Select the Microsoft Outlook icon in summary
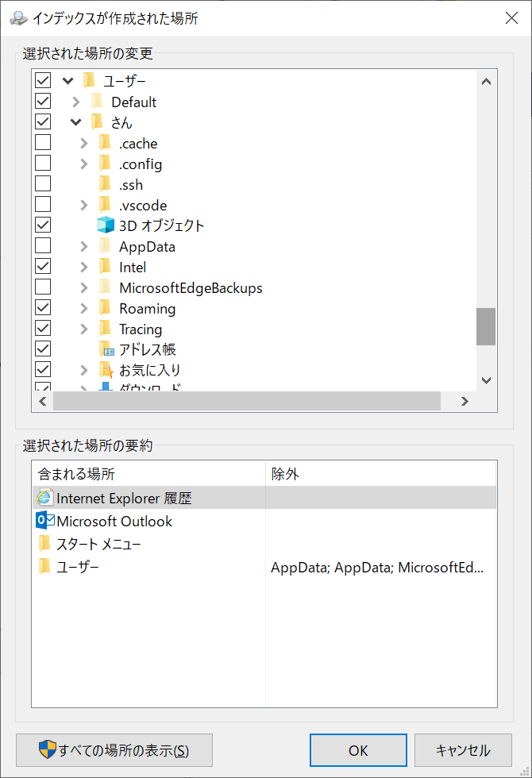532x778 pixels. [x=45, y=521]
